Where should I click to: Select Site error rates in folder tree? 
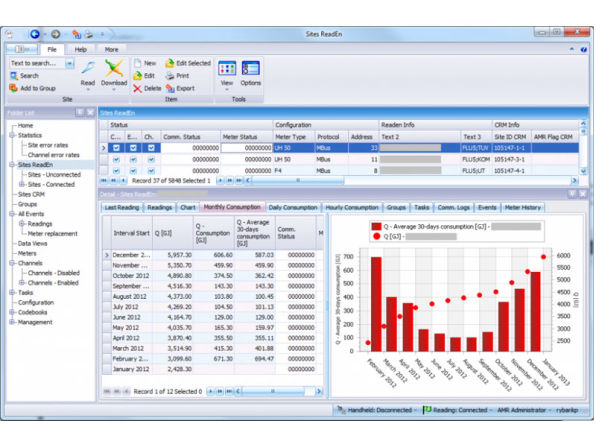coord(48,145)
